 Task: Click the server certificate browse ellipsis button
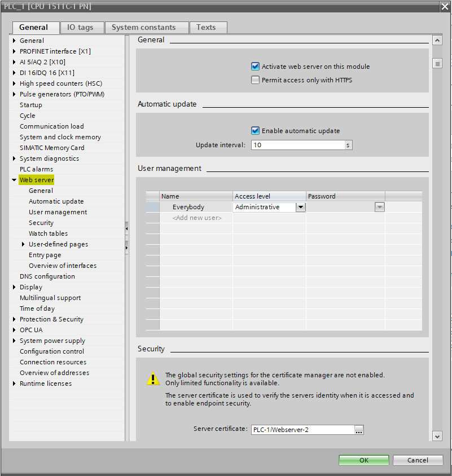[x=359, y=430]
